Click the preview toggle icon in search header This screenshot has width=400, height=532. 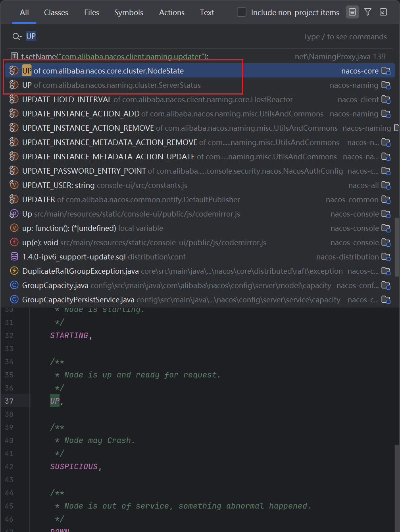click(x=352, y=12)
